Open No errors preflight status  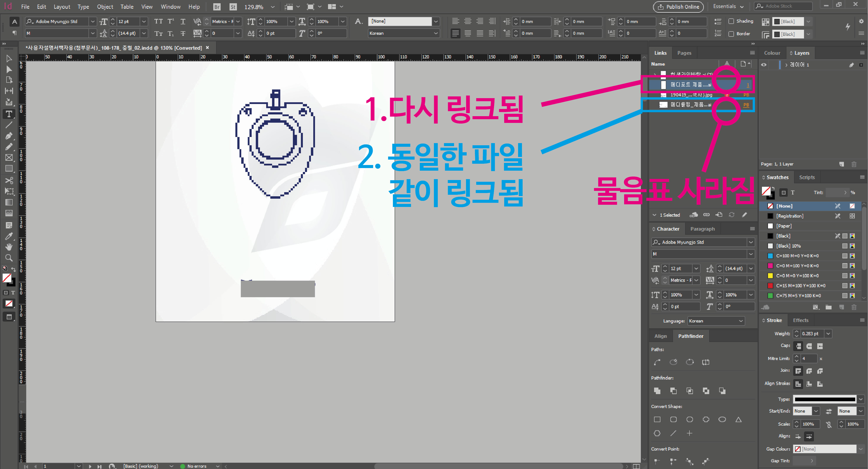point(197,466)
